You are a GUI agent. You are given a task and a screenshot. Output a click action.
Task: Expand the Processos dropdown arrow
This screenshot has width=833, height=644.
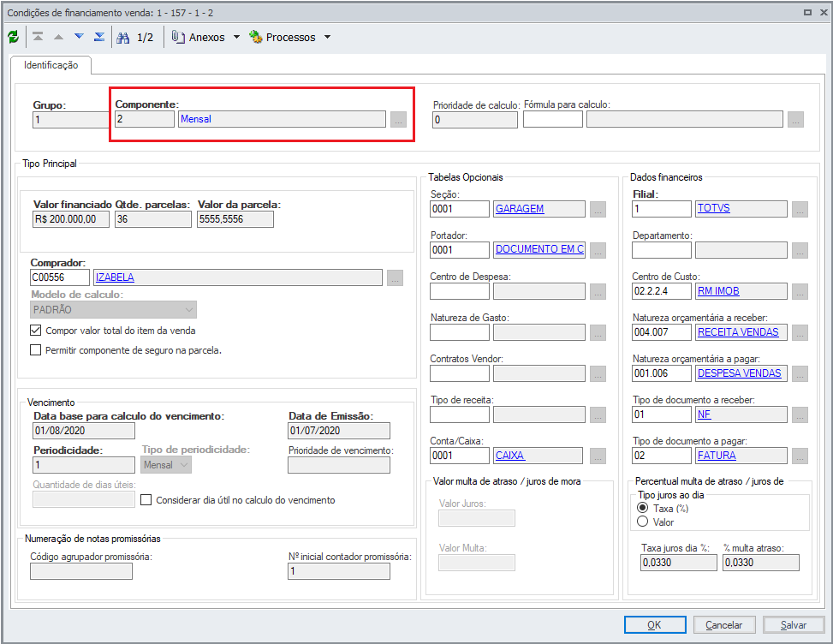pyautogui.click(x=327, y=37)
